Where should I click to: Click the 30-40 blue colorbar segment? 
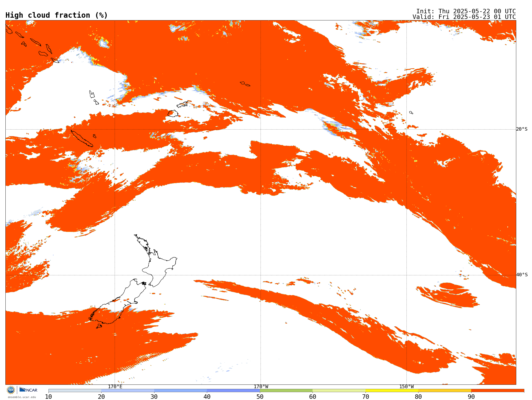pos(181,391)
